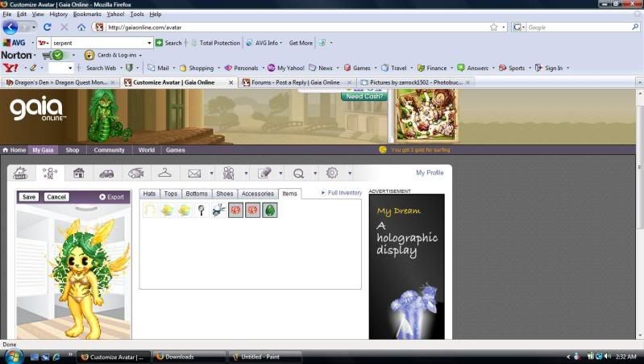Open the house icon in My Gaia toolbar
Viewport: 644px width, 364px height.
[78, 174]
